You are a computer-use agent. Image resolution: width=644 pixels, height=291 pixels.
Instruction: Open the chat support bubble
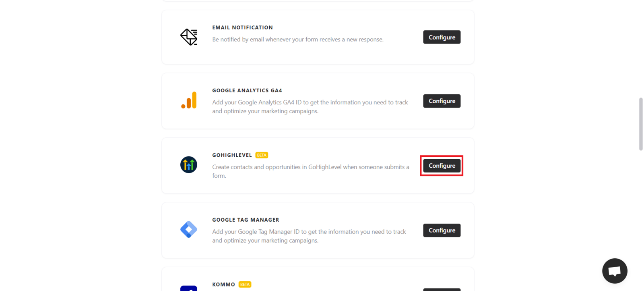[615, 271]
